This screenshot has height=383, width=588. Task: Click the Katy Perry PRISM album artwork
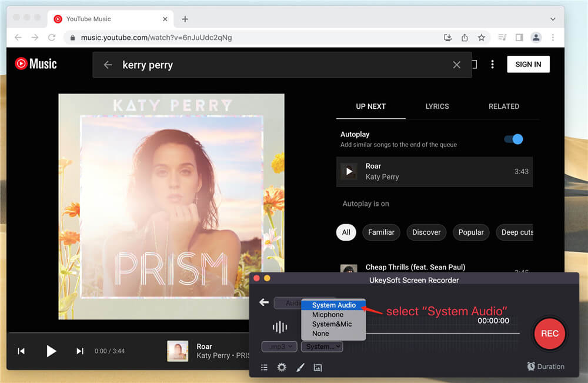171,207
